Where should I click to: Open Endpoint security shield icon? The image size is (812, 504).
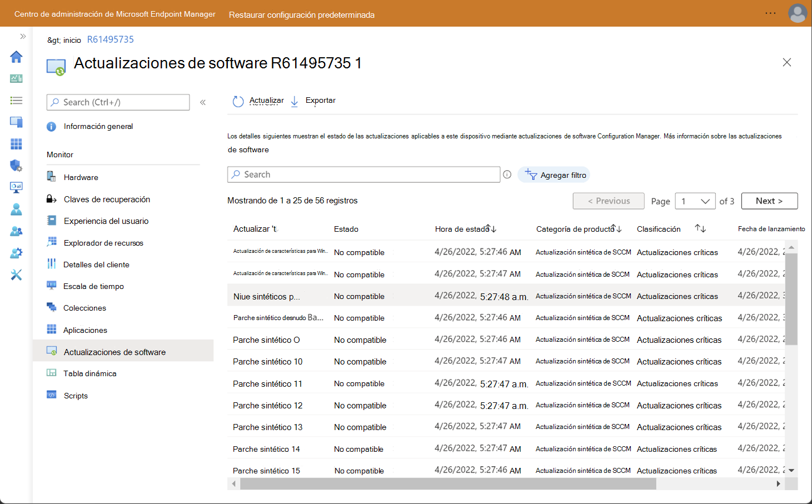tap(16, 166)
